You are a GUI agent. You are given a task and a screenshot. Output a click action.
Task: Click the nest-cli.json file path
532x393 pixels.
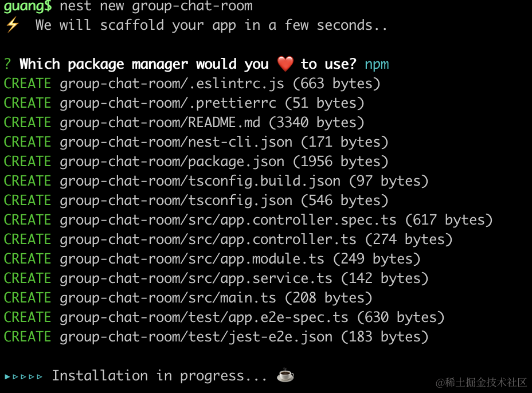pos(176,142)
